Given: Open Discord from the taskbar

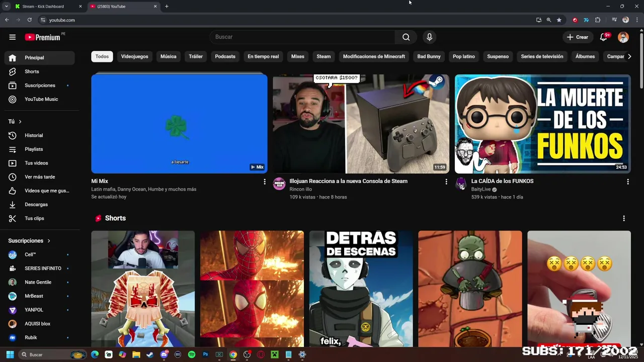Looking at the screenshot, I should (x=164, y=354).
